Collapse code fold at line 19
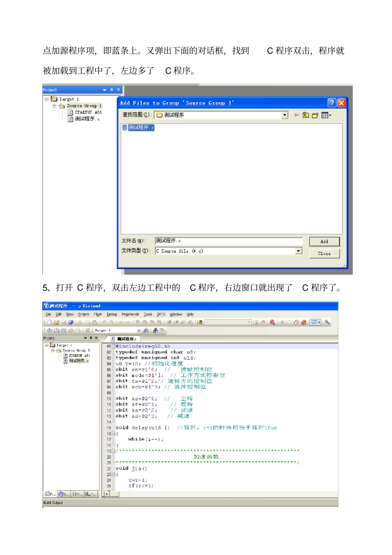The height and width of the screenshot is (555, 392). click(x=113, y=451)
